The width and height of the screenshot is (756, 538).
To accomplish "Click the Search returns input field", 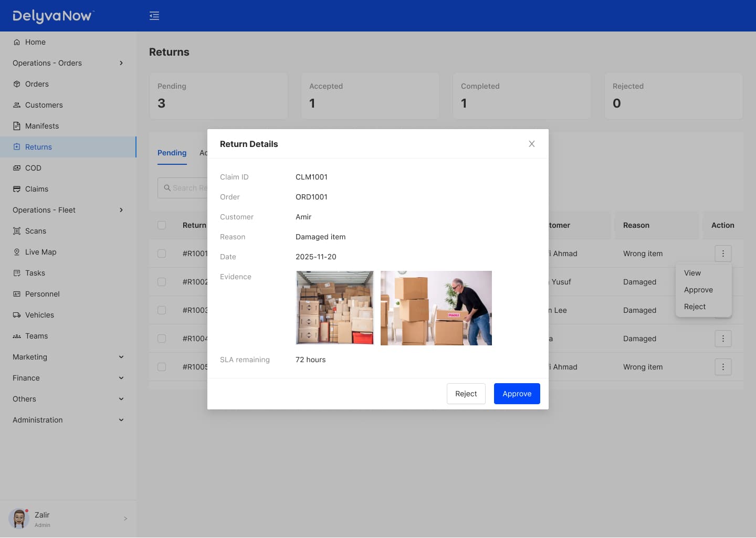I will point(183,188).
